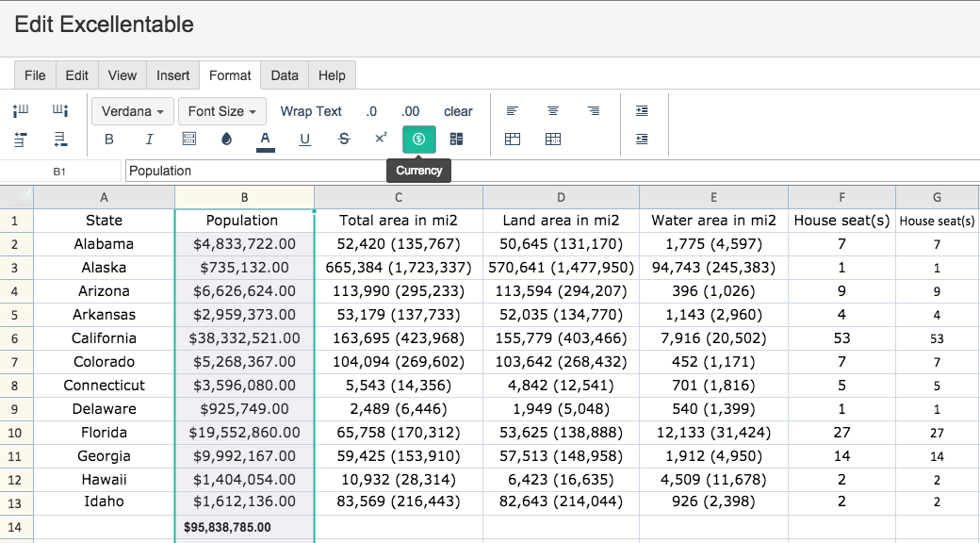Select column C header
The width and height of the screenshot is (980, 543).
398,197
